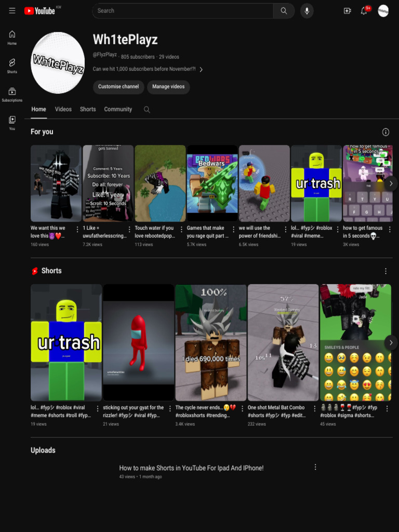399x532 pixels.
Task: Click the Customise channel button
Action: (x=118, y=87)
